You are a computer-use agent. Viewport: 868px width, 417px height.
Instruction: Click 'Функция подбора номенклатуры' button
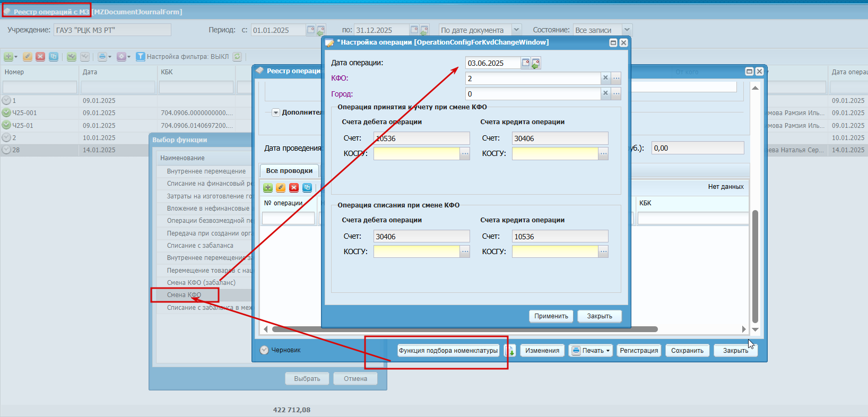(x=448, y=351)
